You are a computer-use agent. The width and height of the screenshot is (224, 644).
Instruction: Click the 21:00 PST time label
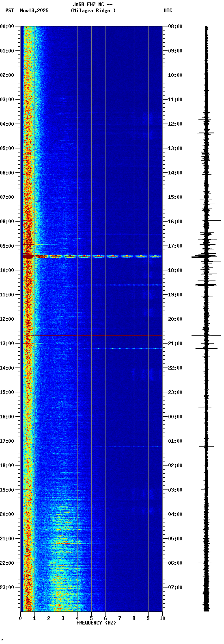(x=8, y=539)
